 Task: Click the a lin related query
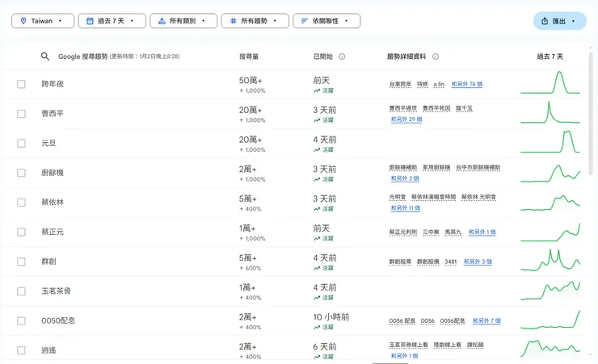coord(439,84)
